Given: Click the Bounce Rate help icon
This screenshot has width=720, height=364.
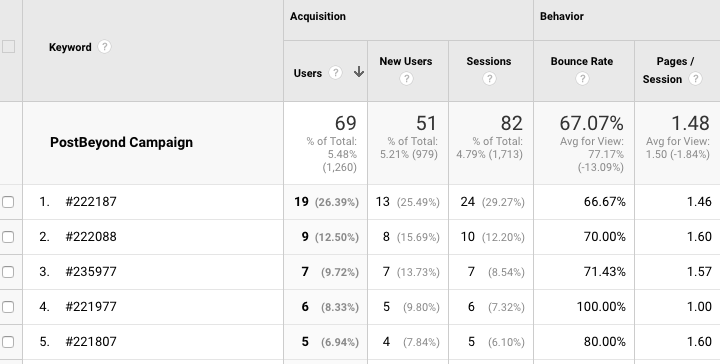Looking at the screenshot, I should click(x=582, y=79).
